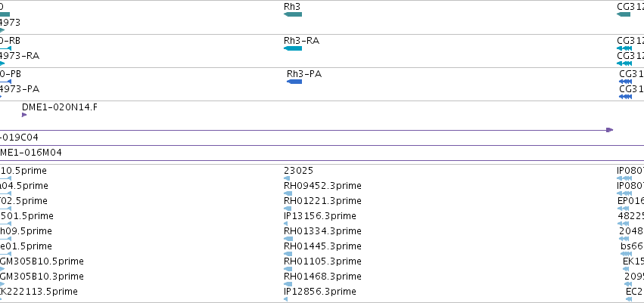
Task: Click the glyph under RH01468.3prime
Action: point(288,285)
